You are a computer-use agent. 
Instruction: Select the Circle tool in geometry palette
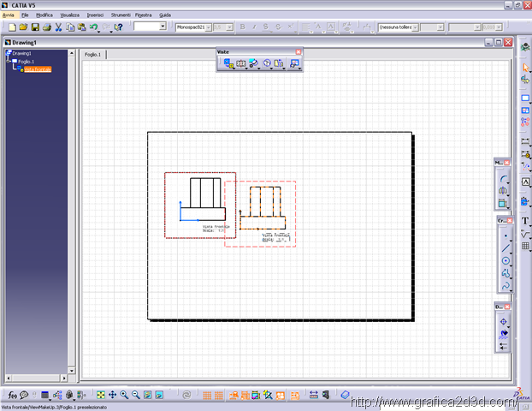click(x=505, y=260)
